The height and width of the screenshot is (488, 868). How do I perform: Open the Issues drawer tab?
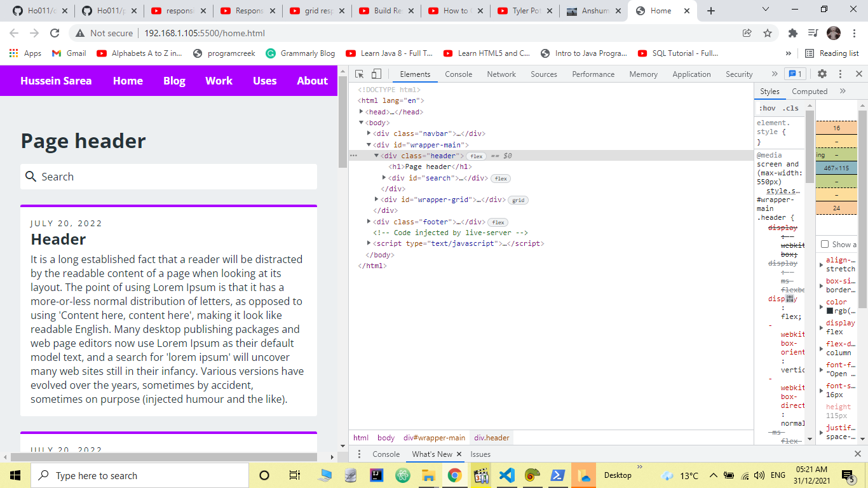(480, 454)
